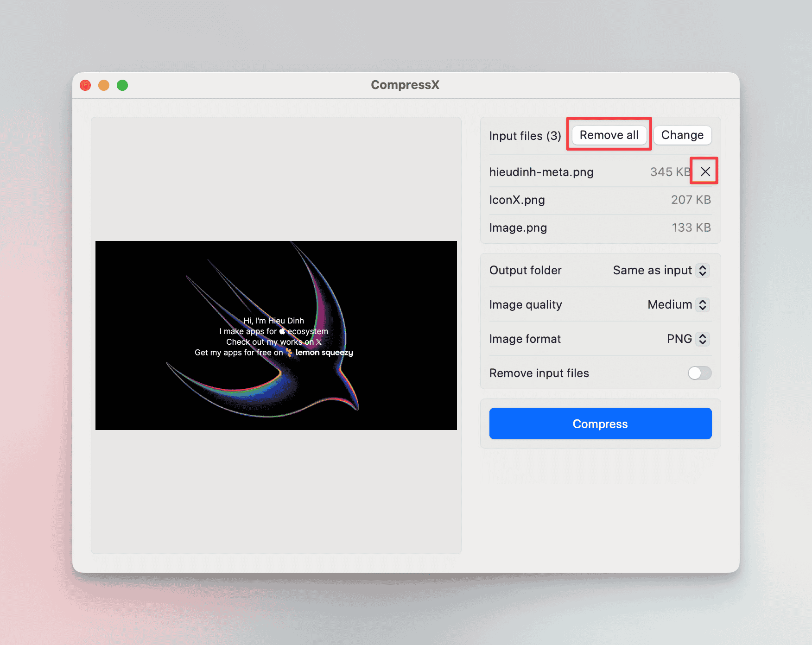Click the Image format stepper chevrons
Viewport: 812px width, 645px height.
(x=703, y=339)
